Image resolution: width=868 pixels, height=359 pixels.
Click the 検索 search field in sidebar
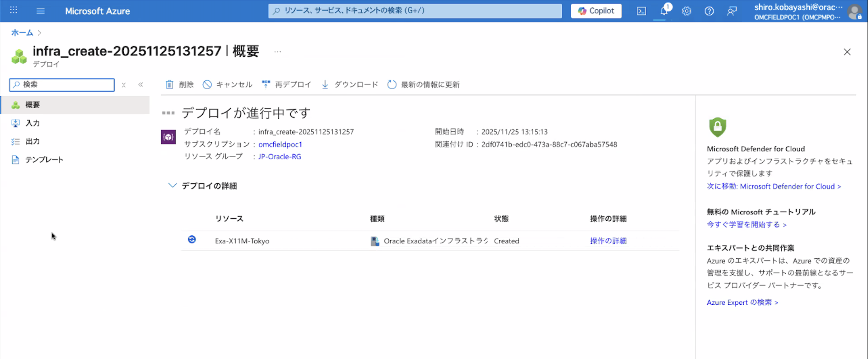[61, 85]
